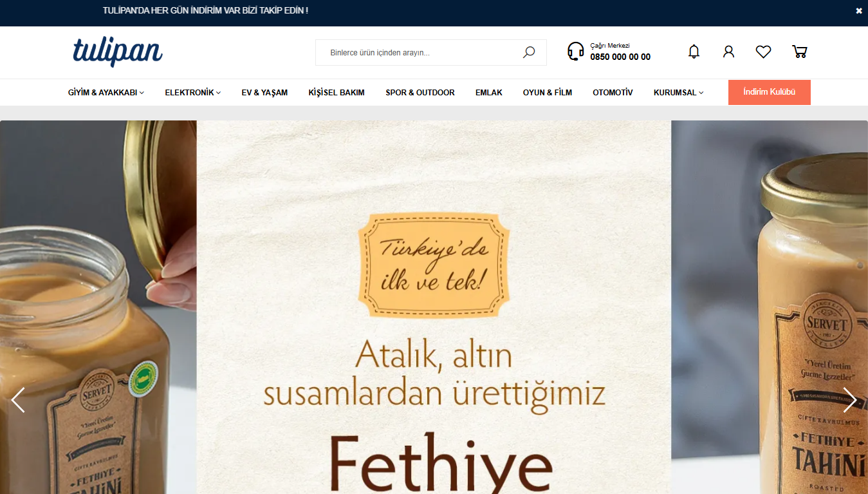Go to next banner slide arrow
The image size is (868, 494).
click(849, 400)
